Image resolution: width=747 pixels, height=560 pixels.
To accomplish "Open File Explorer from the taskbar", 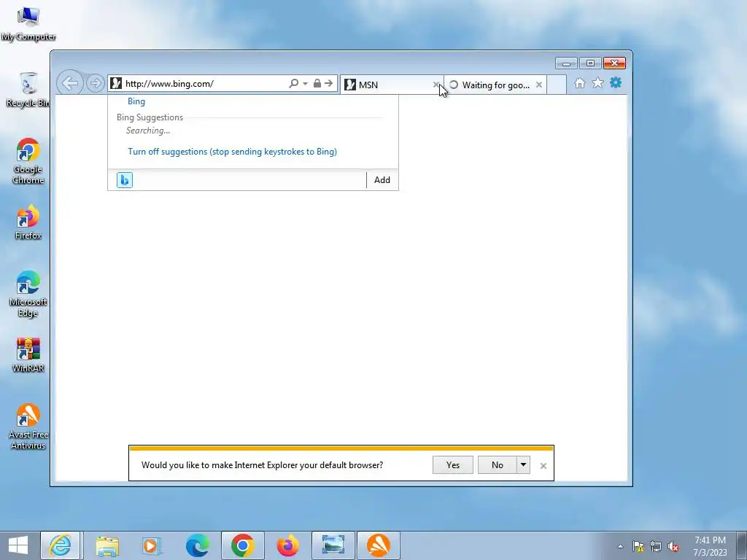I will [x=107, y=545].
